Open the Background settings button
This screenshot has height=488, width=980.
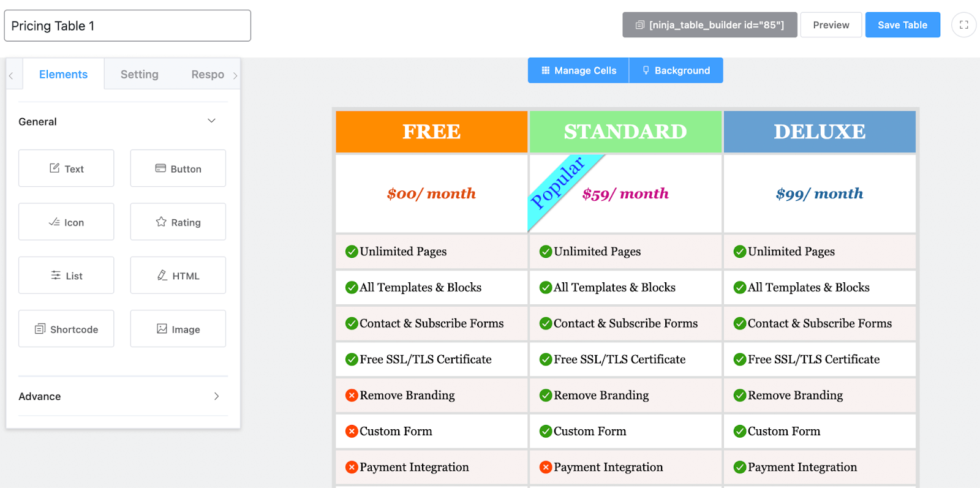[x=676, y=70]
